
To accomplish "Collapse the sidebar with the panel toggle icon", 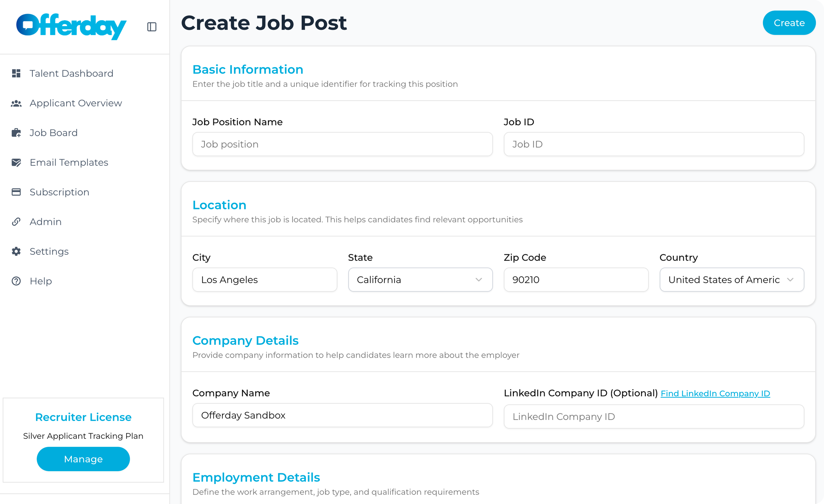I will click(x=151, y=27).
